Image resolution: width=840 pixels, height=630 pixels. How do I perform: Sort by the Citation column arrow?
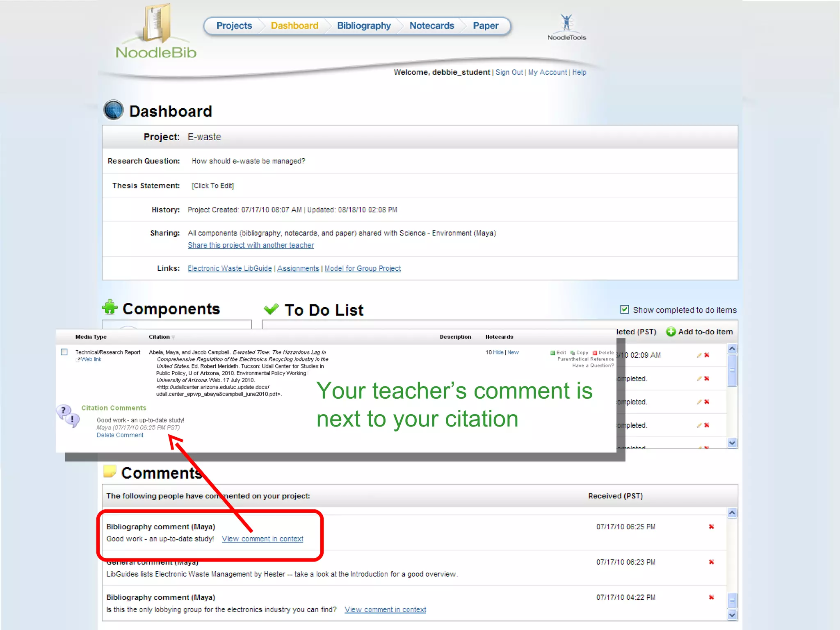click(173, 337)
